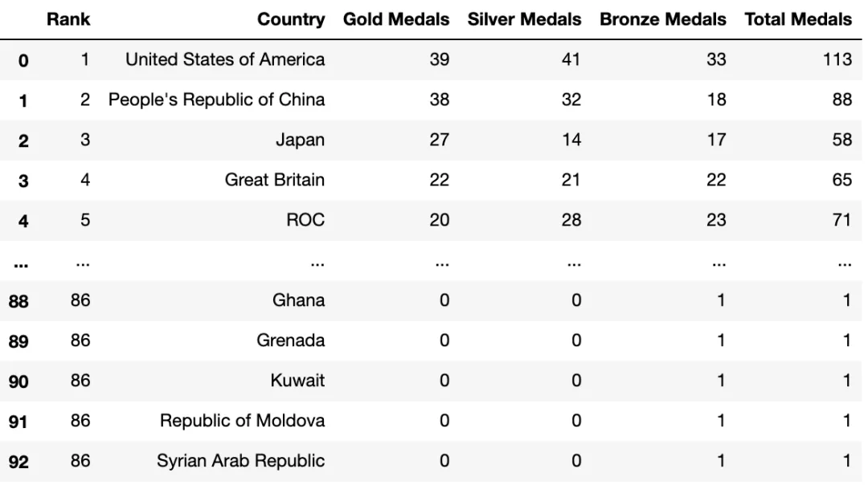Screen dimensions: 868x489
Task: Click row index 92
Action: [x=18, y=462]
